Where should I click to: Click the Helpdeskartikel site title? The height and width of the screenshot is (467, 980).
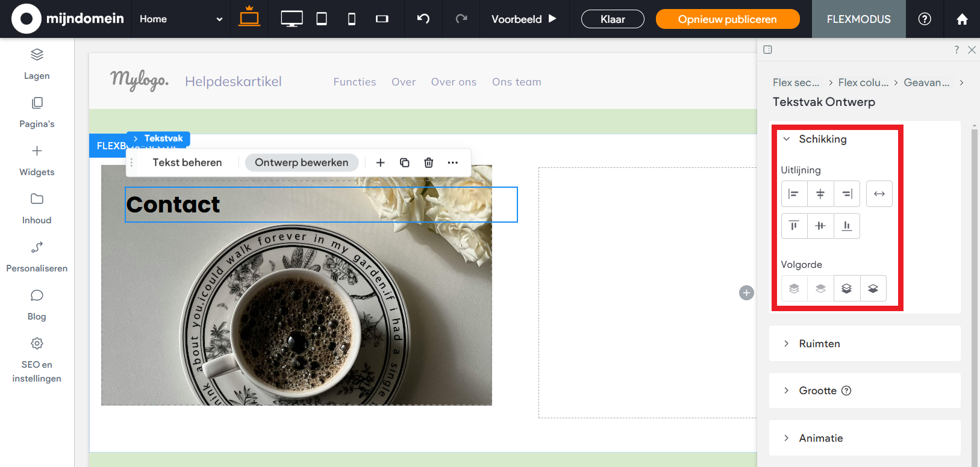pos(233,81)
